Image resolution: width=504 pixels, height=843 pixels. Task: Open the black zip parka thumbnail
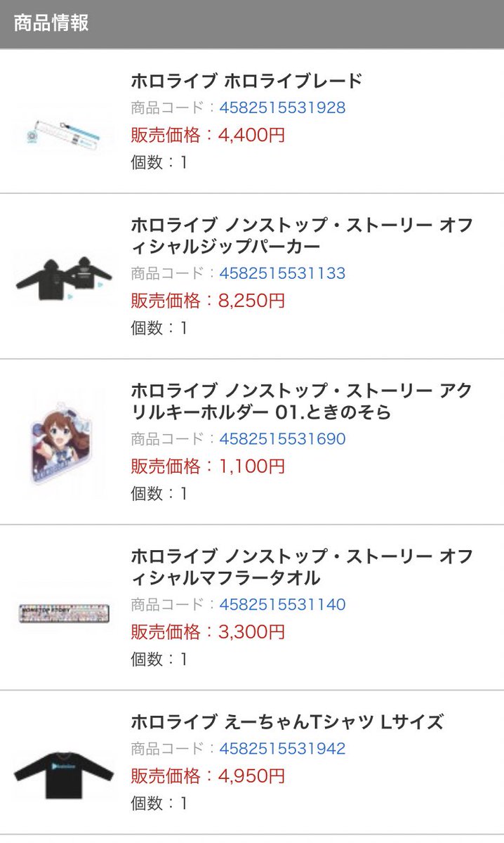(64, 281)
